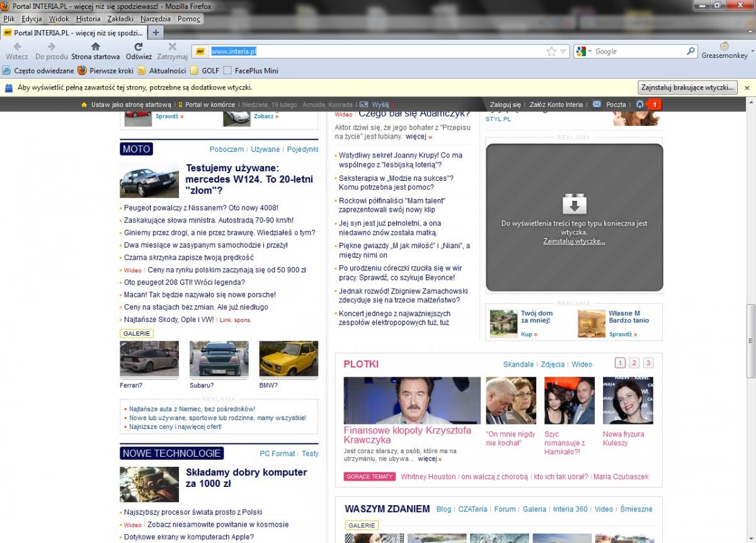Click the plugin download icon in the ad box
This screenshot has height=543, width=756.
[x=575, y=204]
